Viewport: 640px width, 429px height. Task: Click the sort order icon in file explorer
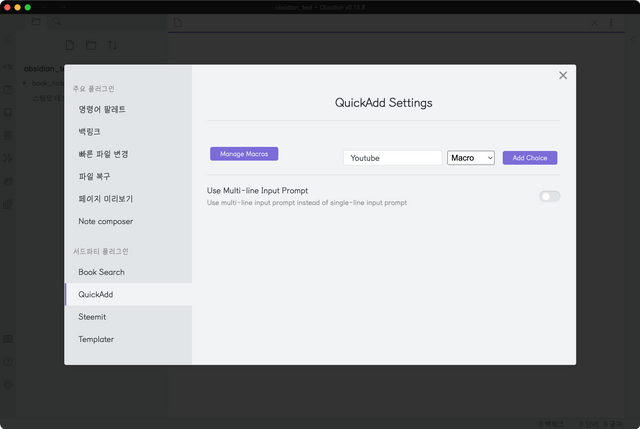(113, 45)
